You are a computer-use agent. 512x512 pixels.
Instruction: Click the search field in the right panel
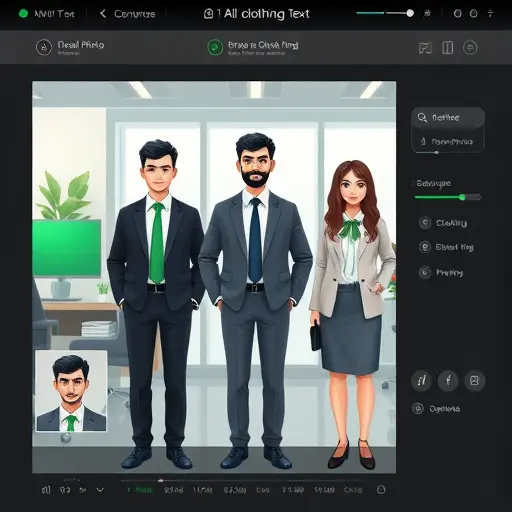pos(448,117)
